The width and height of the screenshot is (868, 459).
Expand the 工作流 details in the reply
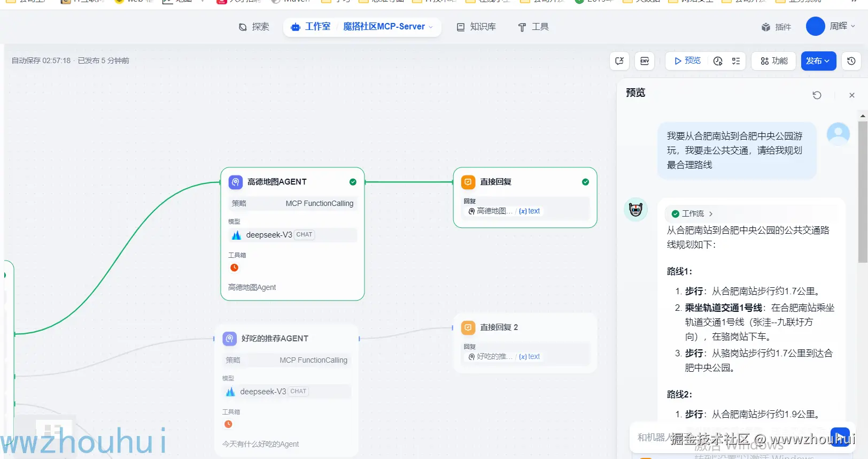coord(693,213)
